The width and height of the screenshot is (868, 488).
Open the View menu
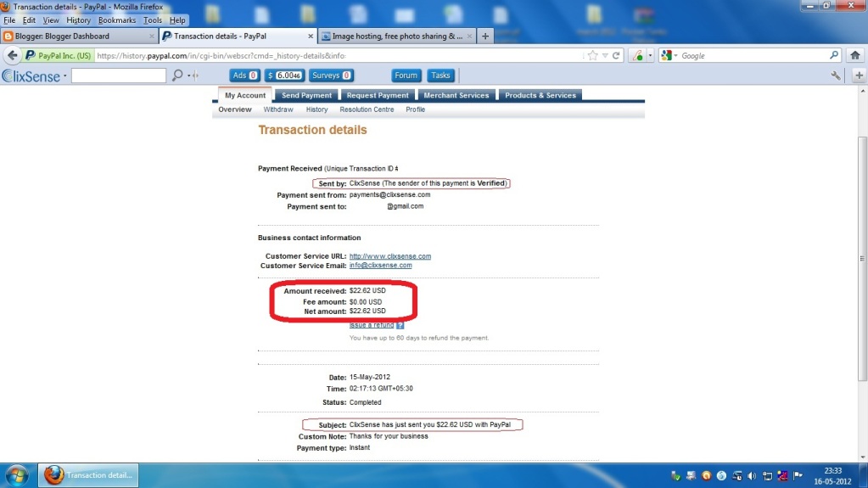click(50, 20)
